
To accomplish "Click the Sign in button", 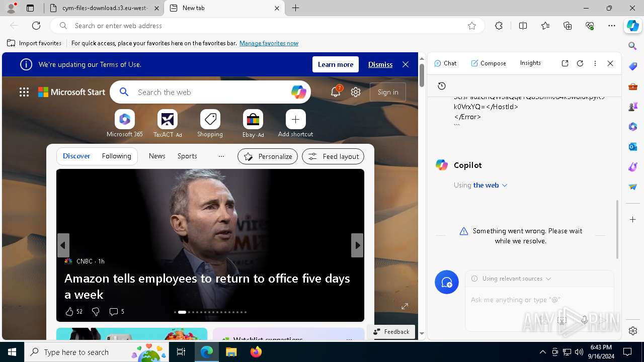I will click(388, 92).
